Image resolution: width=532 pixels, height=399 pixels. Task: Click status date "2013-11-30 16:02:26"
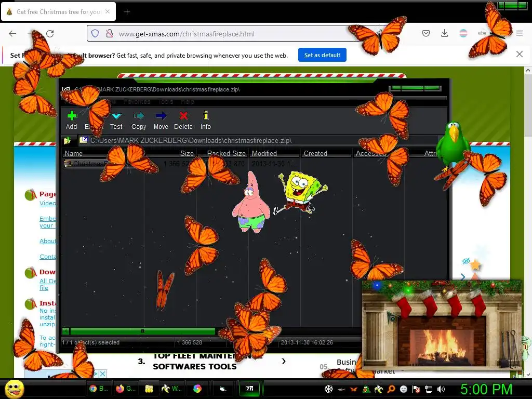click(x=307, y=342)
